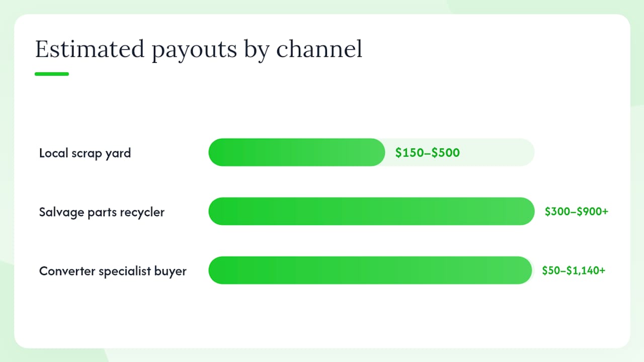This screenshot has width=644, height=362.
Task: Click the word 'Converter' in the third row label
Action: coord(67,271)
